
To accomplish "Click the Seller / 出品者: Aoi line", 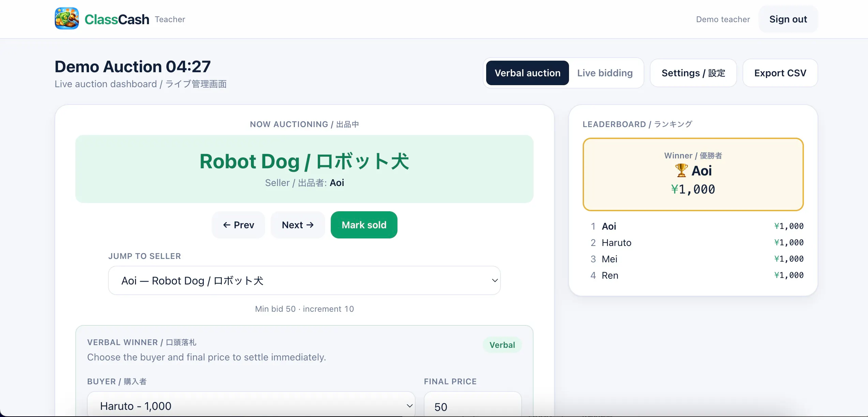I will click(304, 183).
